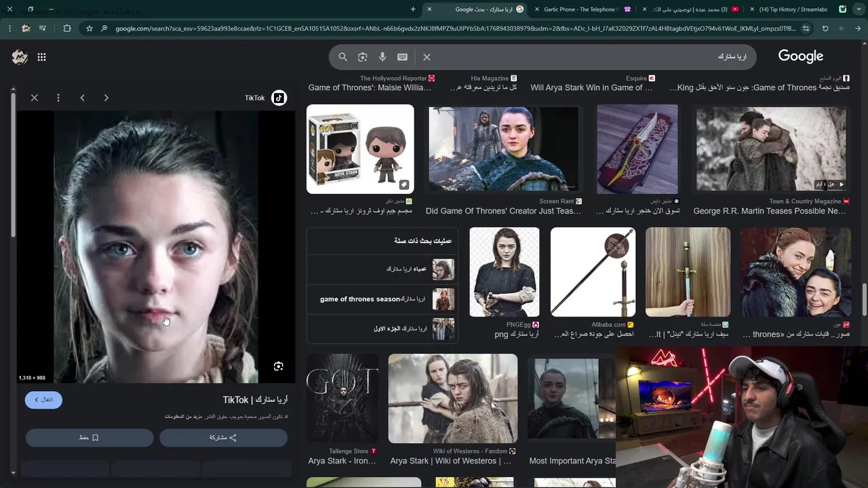Open the Needle sword on wood thumbnail
The image size is (868, 488).
[x=688, y=272]
